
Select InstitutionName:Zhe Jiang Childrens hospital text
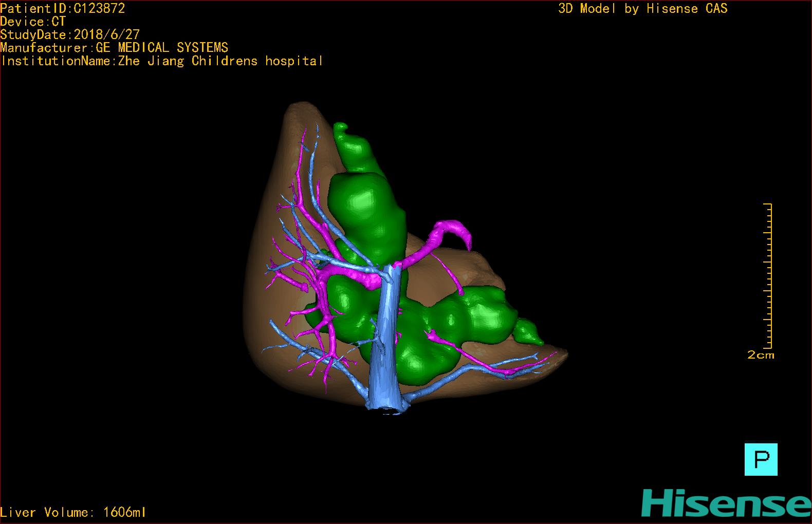click(x=162, y=61)
